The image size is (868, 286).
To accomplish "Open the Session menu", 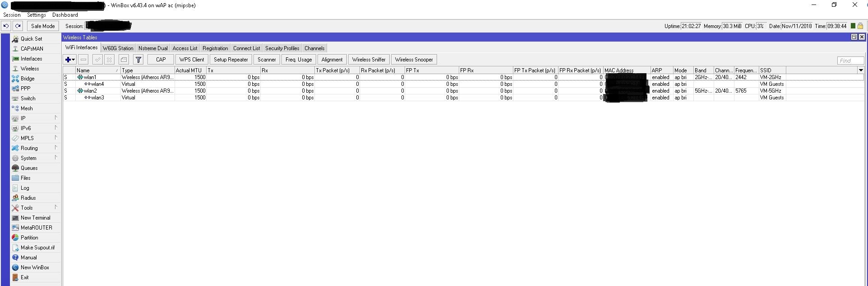I will click(12, 15).
